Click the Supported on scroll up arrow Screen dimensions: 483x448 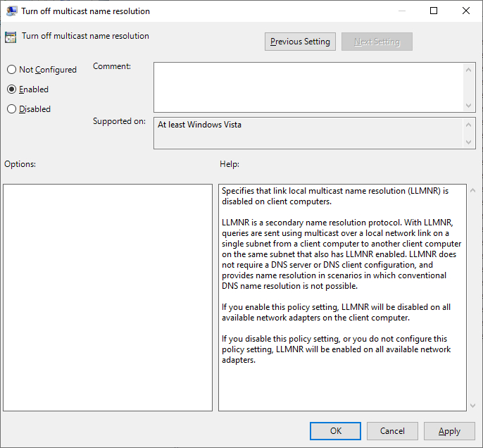point(468,125)
